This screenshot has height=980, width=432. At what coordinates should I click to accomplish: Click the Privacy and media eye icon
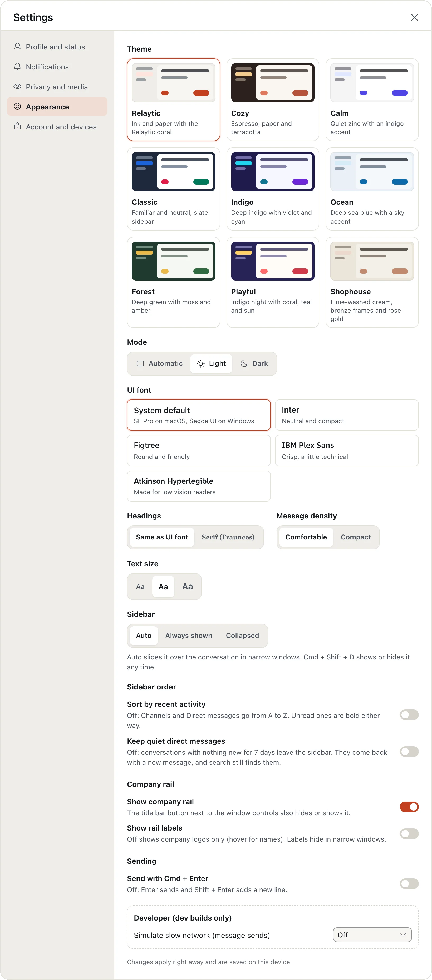coord(17,86)
